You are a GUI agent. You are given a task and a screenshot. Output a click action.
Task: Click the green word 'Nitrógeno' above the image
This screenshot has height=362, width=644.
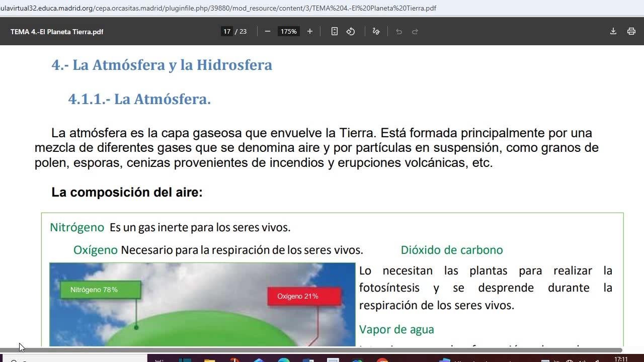pos(77,227)
